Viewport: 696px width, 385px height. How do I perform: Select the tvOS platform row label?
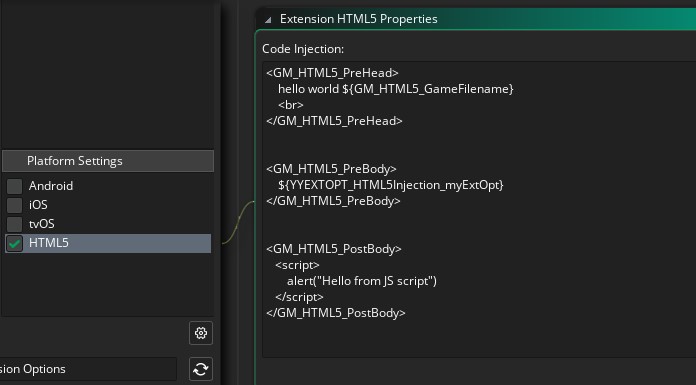click(x=42, y=224)
